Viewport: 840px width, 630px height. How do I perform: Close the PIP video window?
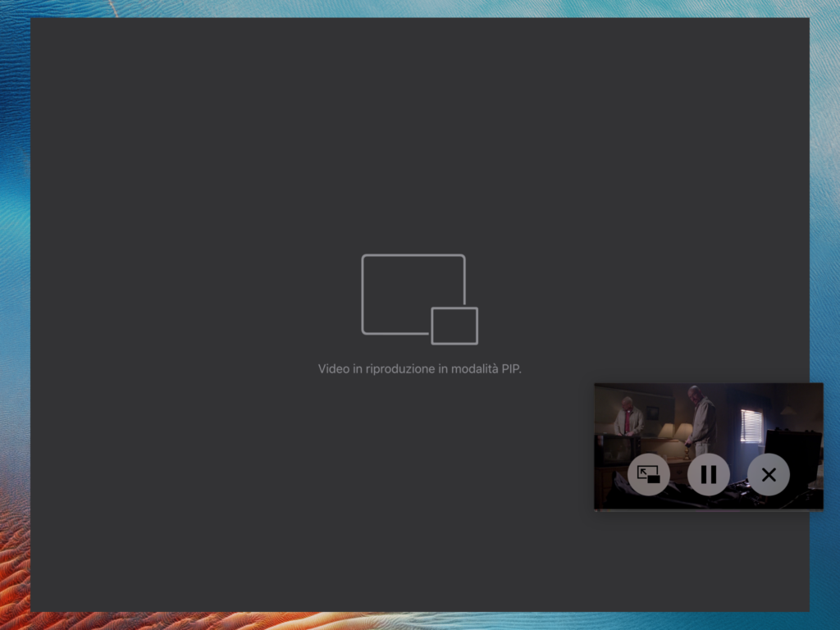768,474
